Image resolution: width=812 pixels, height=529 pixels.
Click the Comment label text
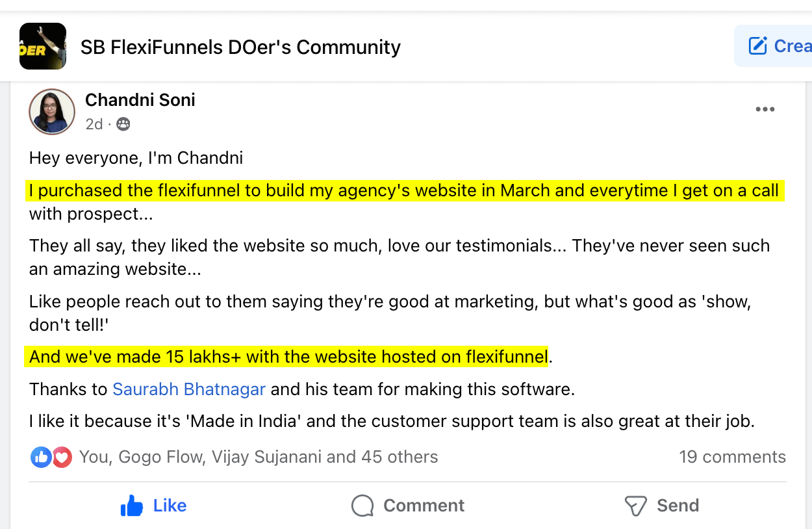coord(424,506)
